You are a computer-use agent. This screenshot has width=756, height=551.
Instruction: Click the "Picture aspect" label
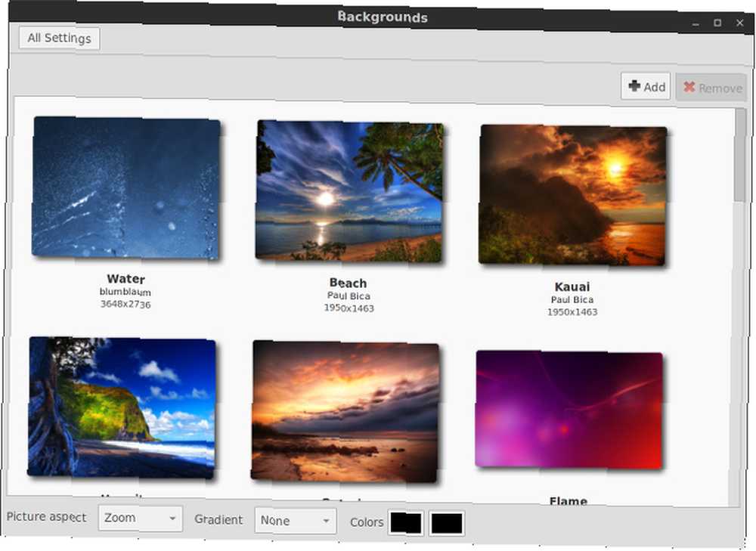(46, 517)
